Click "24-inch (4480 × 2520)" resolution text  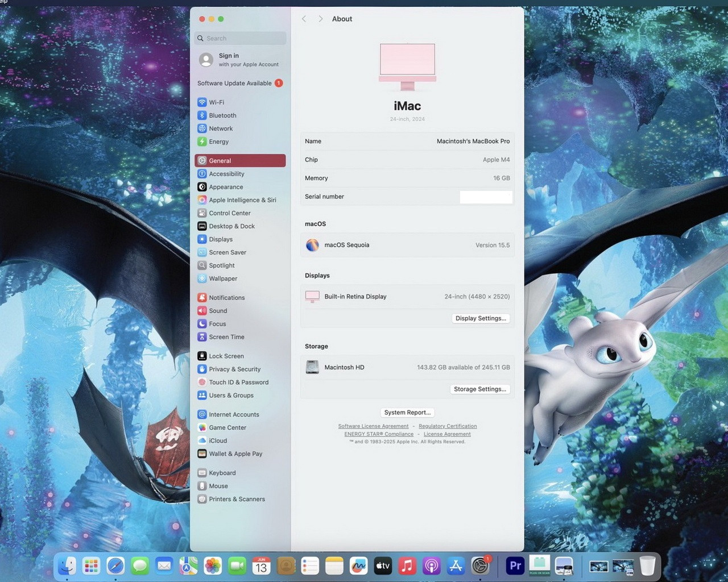477,297
